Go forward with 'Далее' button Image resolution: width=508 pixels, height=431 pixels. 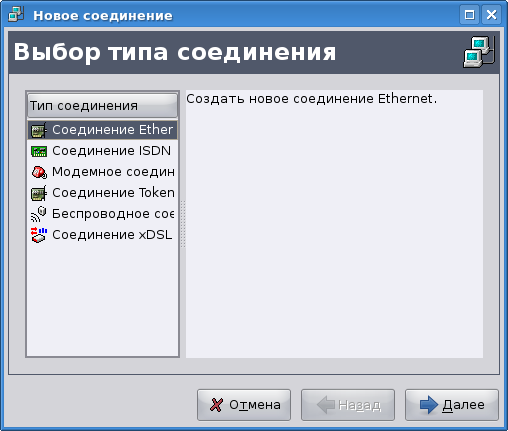coord(452,405)
